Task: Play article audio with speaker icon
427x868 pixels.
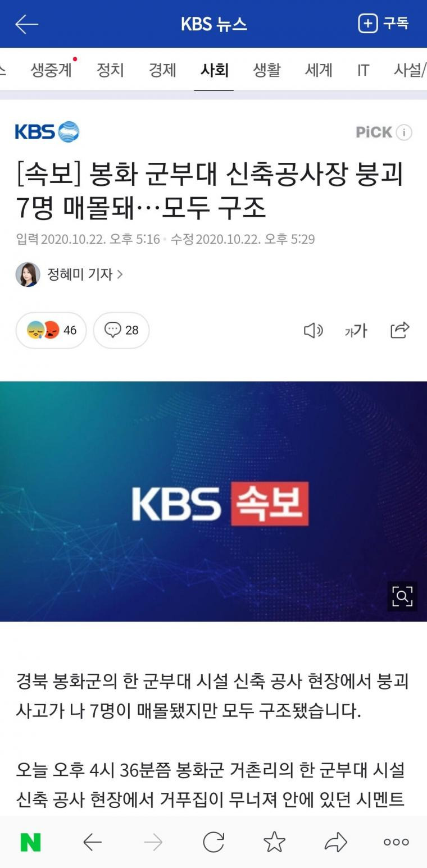Action: pos(313,331)
